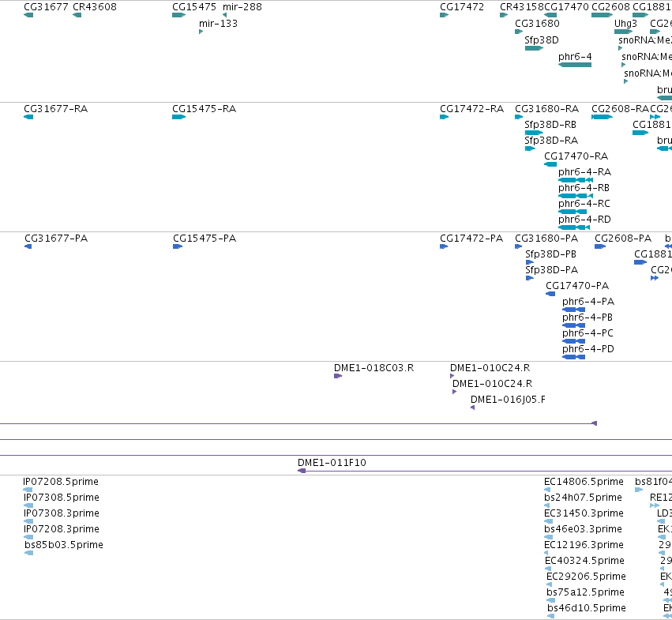Select the EC31450.3prime EST label

[584, 513]
